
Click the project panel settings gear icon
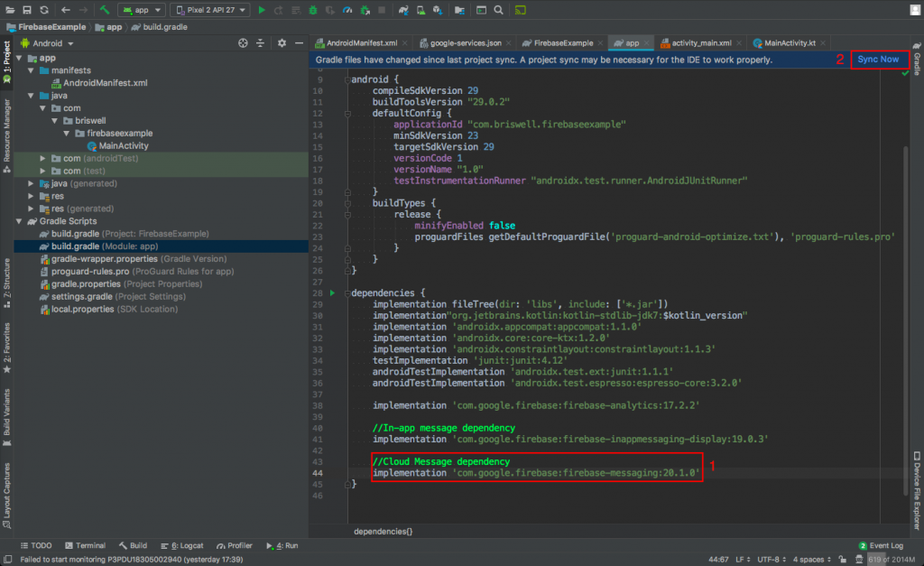(282, 43)
